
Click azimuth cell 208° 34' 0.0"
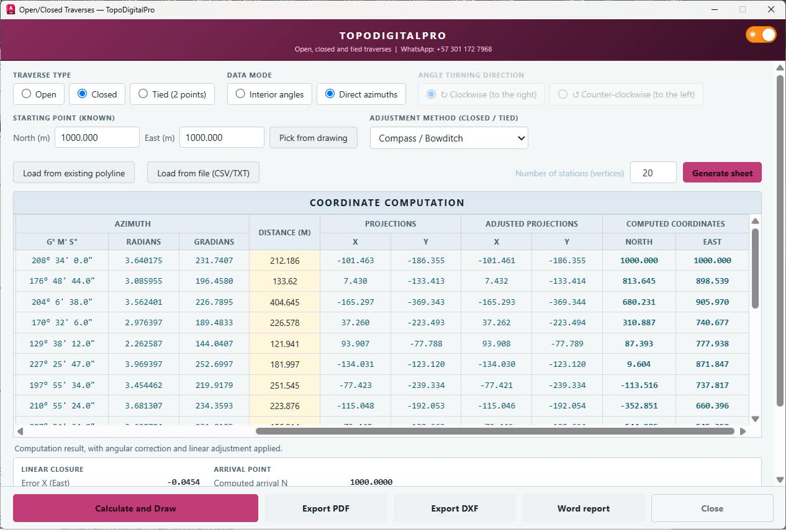(61, 261)
